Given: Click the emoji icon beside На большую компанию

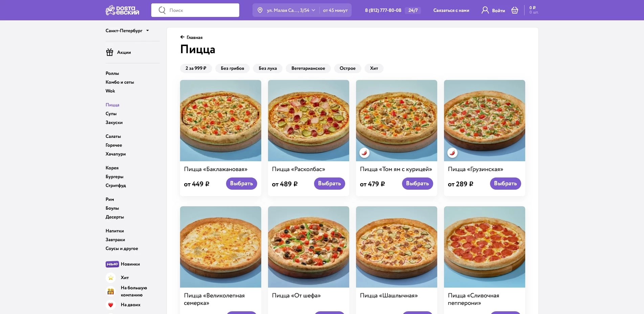Looking at the screenshot, I should point(110,291).
